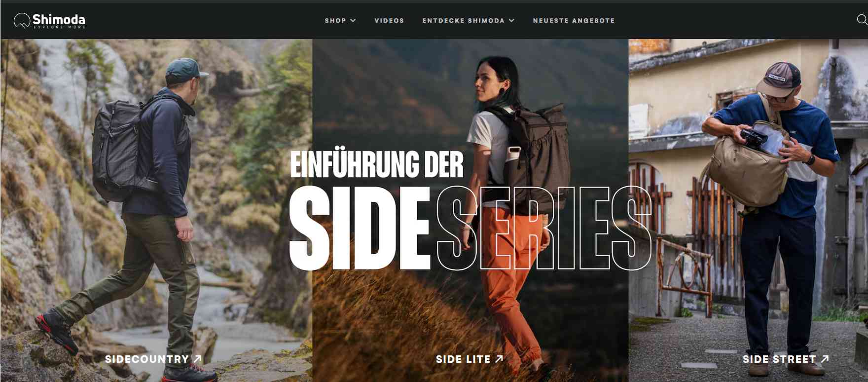Open the ENTDECKE SHIMODA menu
The width and height of the screenshot is (868, 382).
469,21
